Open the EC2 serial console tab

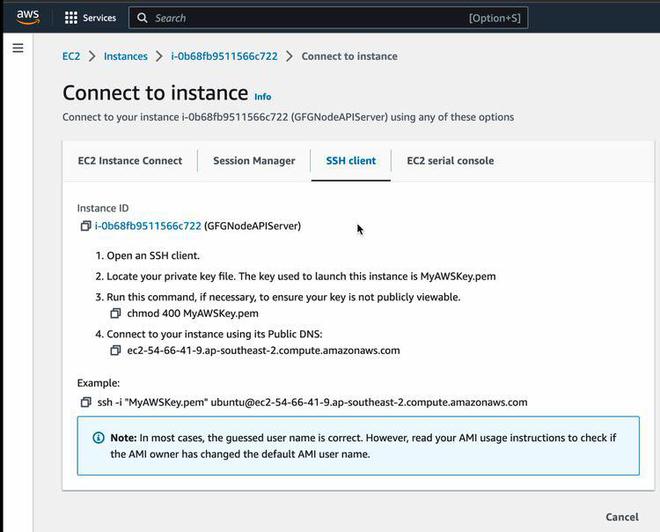pyautogui.click(x=450, y=161)
